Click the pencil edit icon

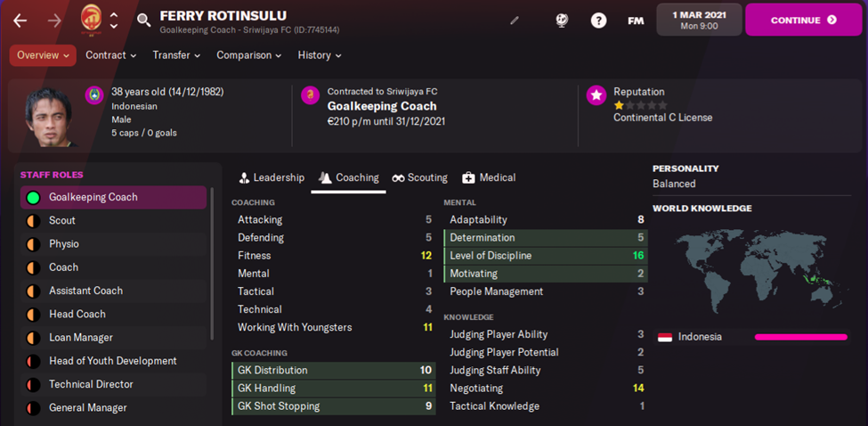point(515,20)
